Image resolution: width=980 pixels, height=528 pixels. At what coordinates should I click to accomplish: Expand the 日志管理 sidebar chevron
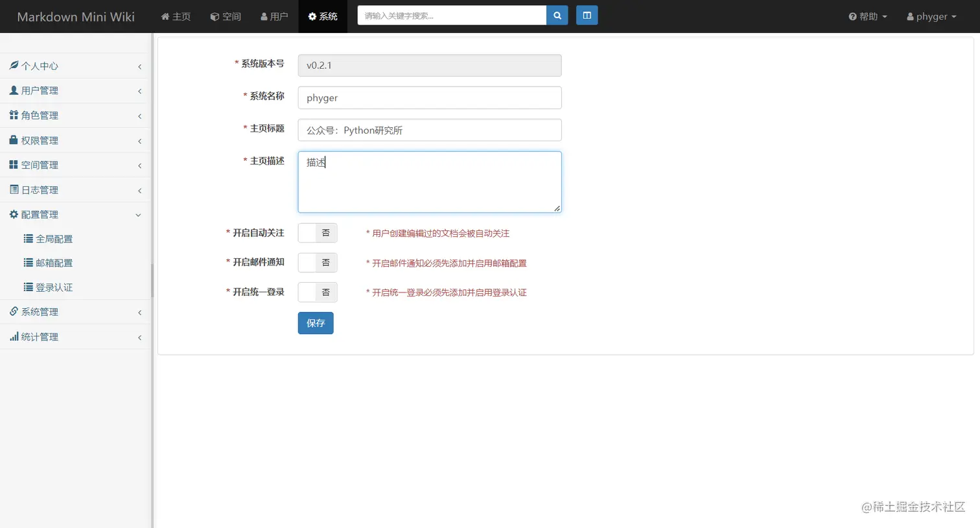[139, 190]
